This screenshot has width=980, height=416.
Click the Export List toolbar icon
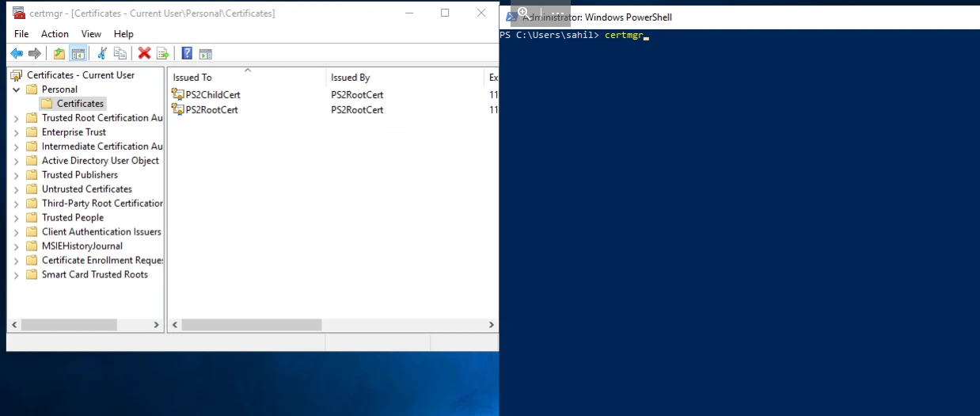163,53
